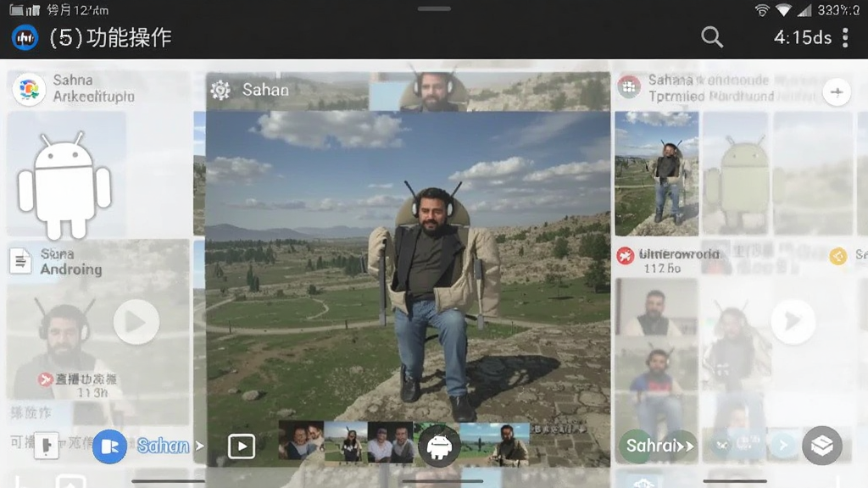
Task: Select first thumbnail in bottom strip
Action: tap(301, 441)
